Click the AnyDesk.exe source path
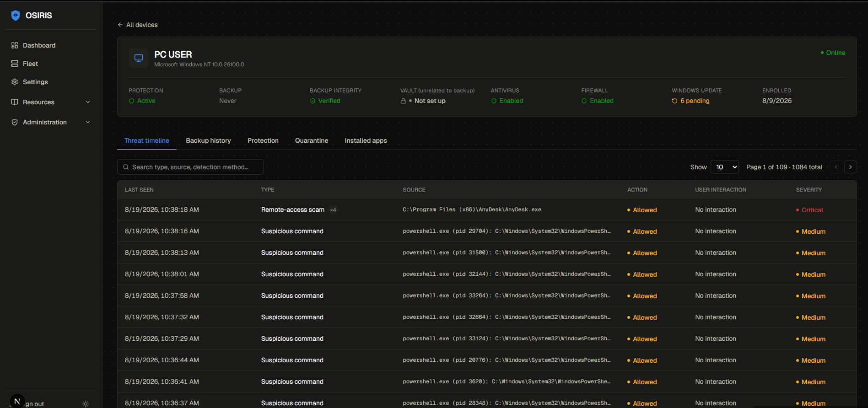This screenshot has height=408, width=868. [x=472, y=209]
